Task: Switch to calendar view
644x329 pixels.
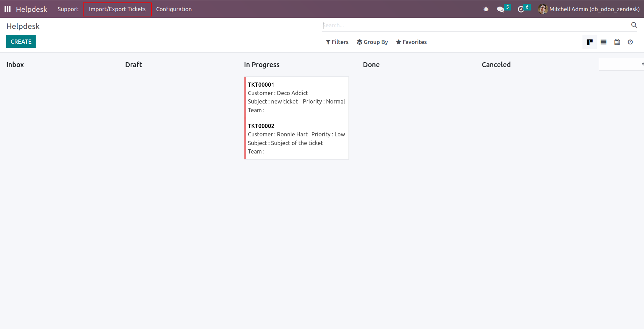Action: pyautogui.click(x=617, y=42)
